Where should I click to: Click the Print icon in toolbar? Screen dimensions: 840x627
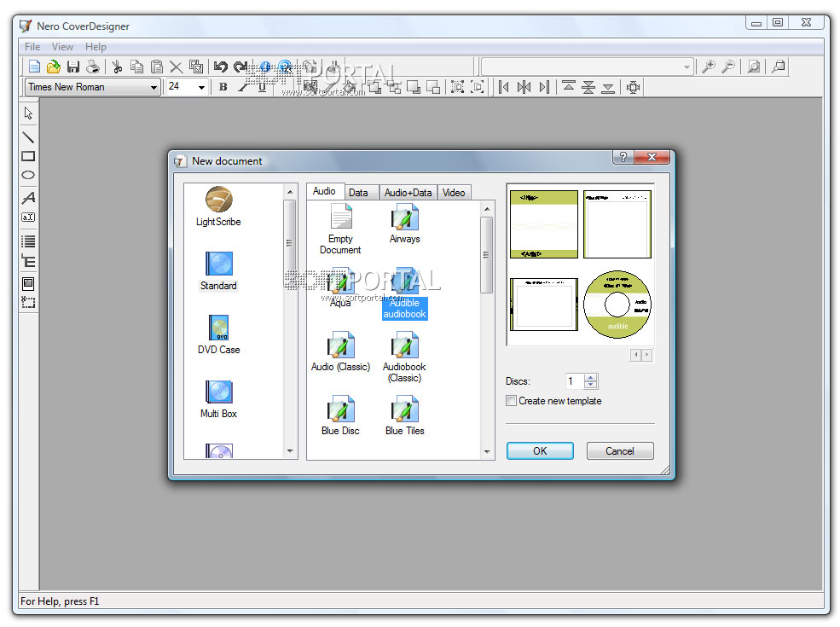(x=93, y=67)
